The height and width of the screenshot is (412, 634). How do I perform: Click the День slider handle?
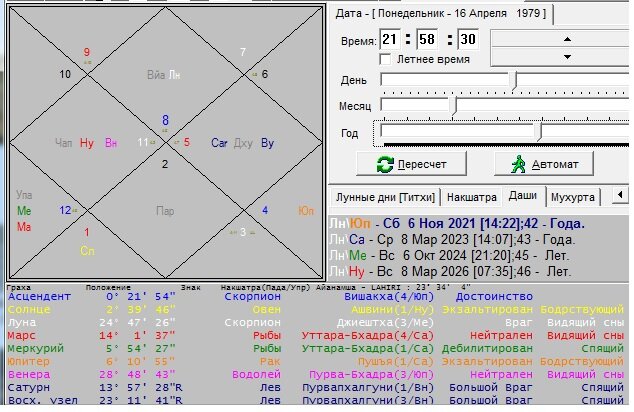click(x=515, y=80)
